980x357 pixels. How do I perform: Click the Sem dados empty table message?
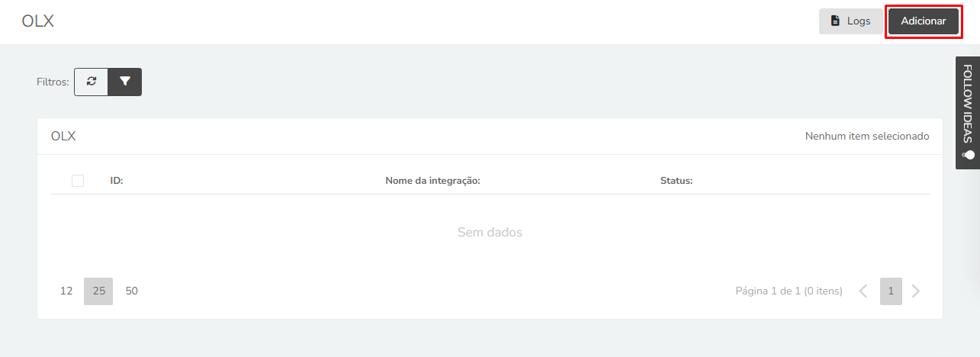(490, 232)
